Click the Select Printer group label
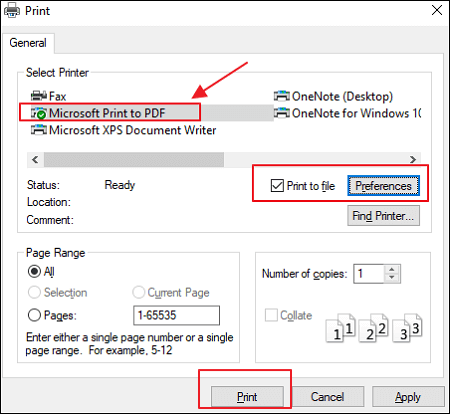This screenshot has width=450, height=414. pyautogui.click(x=57, y=72)
